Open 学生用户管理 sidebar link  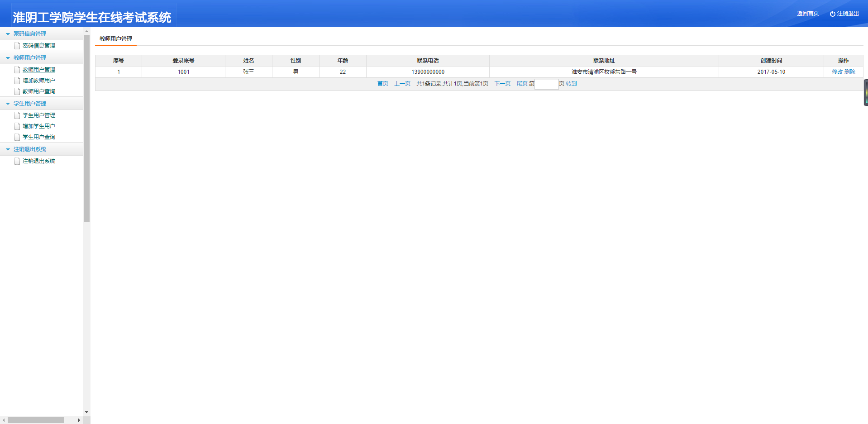coord(39,115)
